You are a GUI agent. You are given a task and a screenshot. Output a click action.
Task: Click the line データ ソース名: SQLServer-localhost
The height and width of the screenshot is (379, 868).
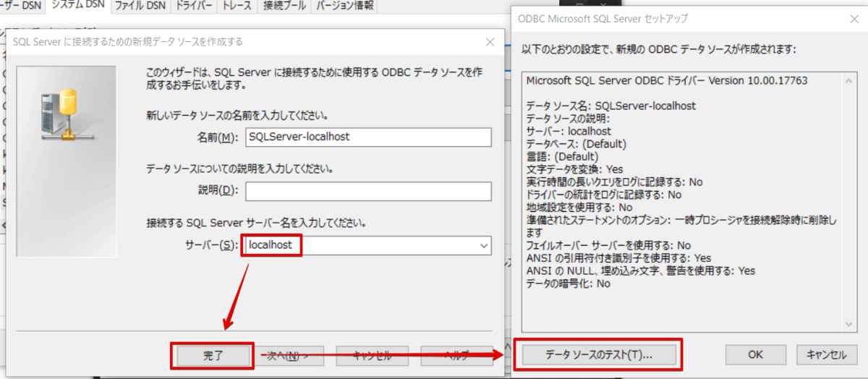(x=611, y=106)
